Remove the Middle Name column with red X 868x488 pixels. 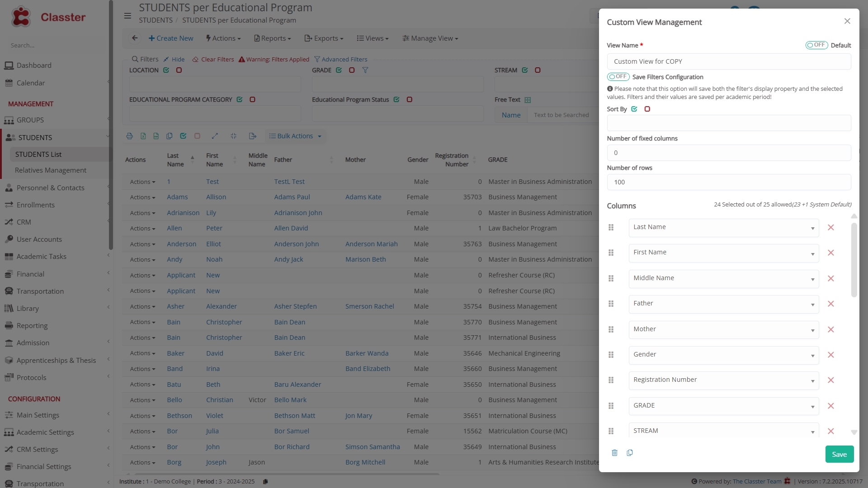click(830, 278)
